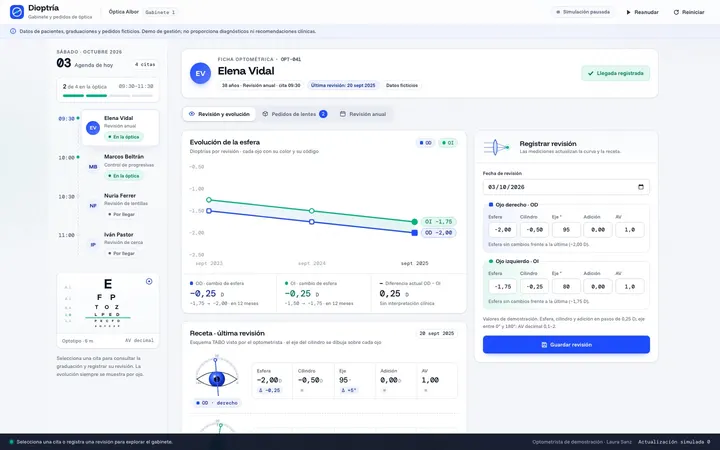Click the Δ +5° axis change badge
This screenshot has width=720, height=450.
(349, 390)
